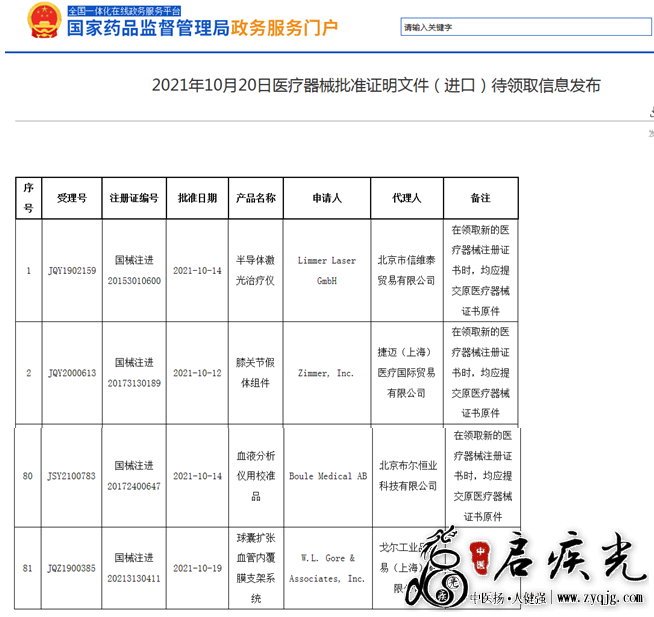Select product name 血液分析仪用校准品
The image size is (654, 617).
[x=256, y=476]
